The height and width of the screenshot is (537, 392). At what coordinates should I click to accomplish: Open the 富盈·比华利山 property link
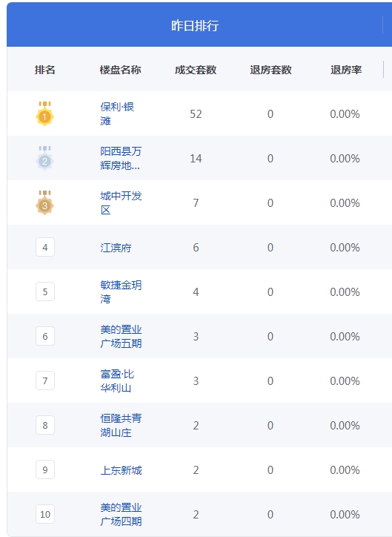[117, 380]
